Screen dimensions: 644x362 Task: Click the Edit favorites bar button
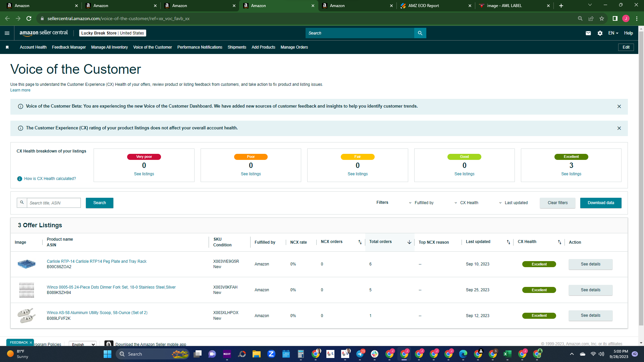[626, 47]
